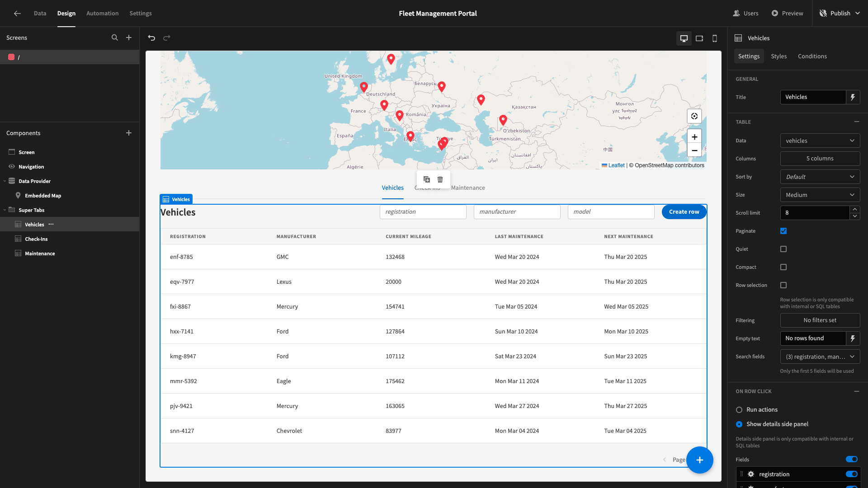
Task: Open the Size dropdown set to Medium
Action: point(820,195)
